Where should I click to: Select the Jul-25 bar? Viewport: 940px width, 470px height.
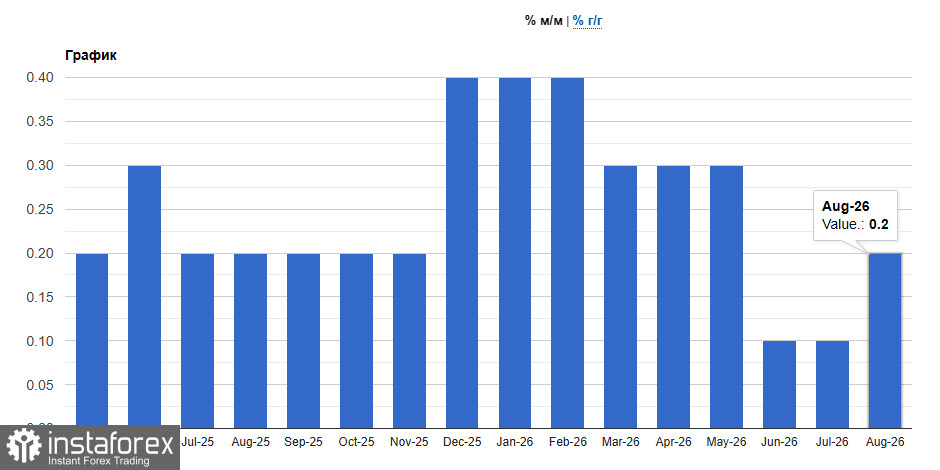[198, 341]
